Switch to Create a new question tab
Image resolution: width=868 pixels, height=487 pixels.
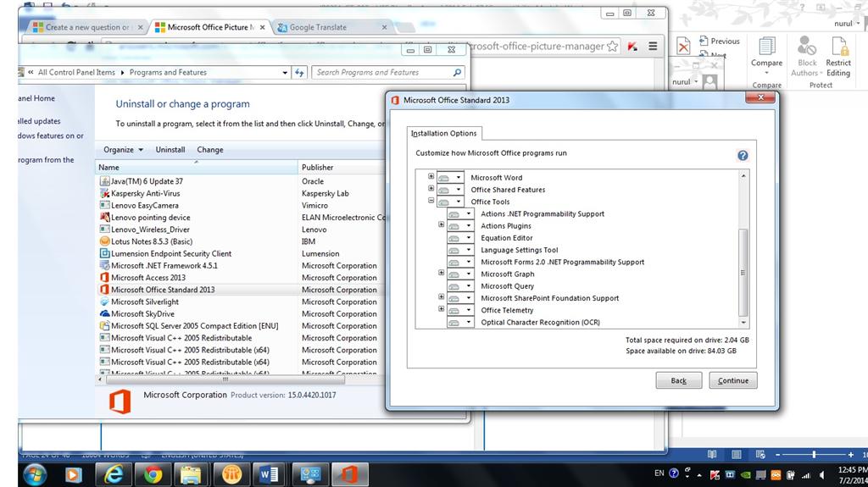click(87, 27)
